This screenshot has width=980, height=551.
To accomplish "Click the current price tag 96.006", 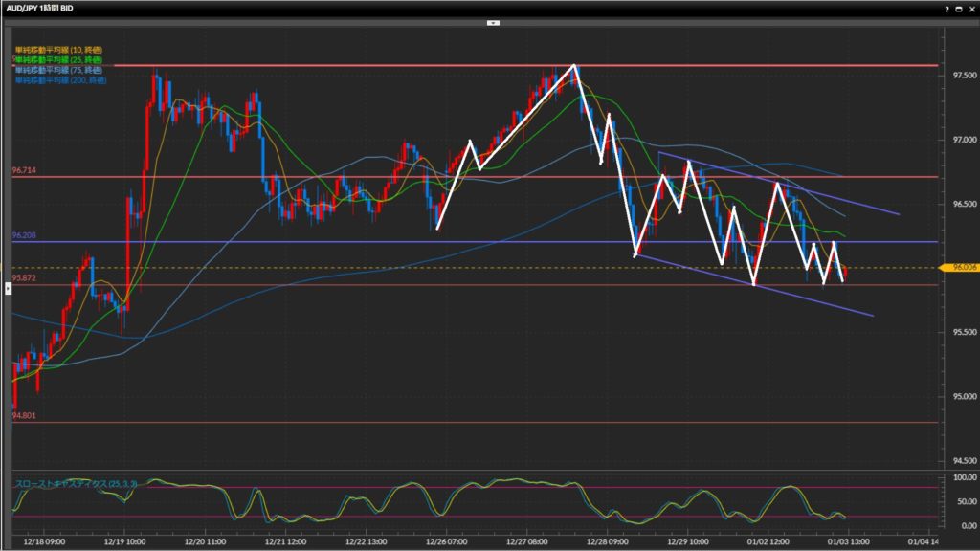I will pos(960,268).
